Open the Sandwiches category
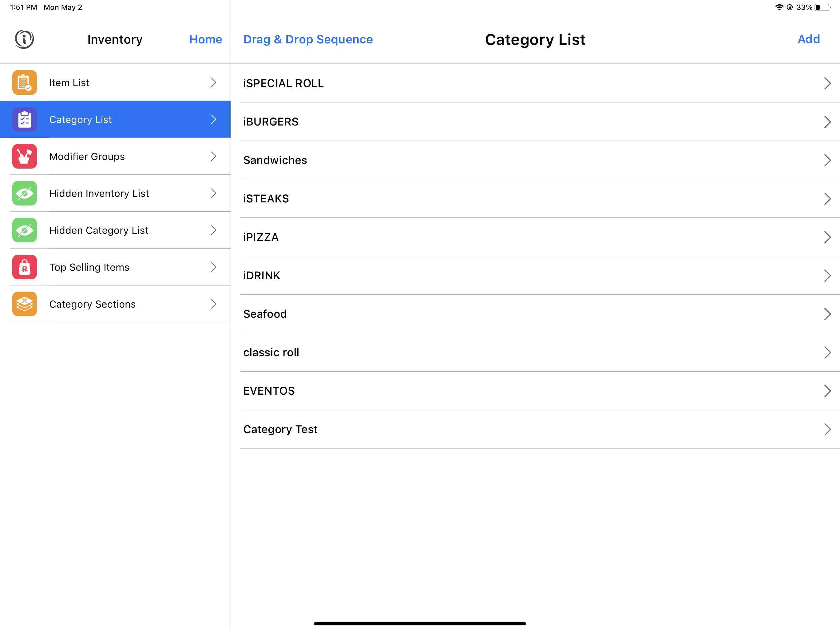Image resolution: width=840 pixels, height=630 pixels. click(x=540, y=160)
